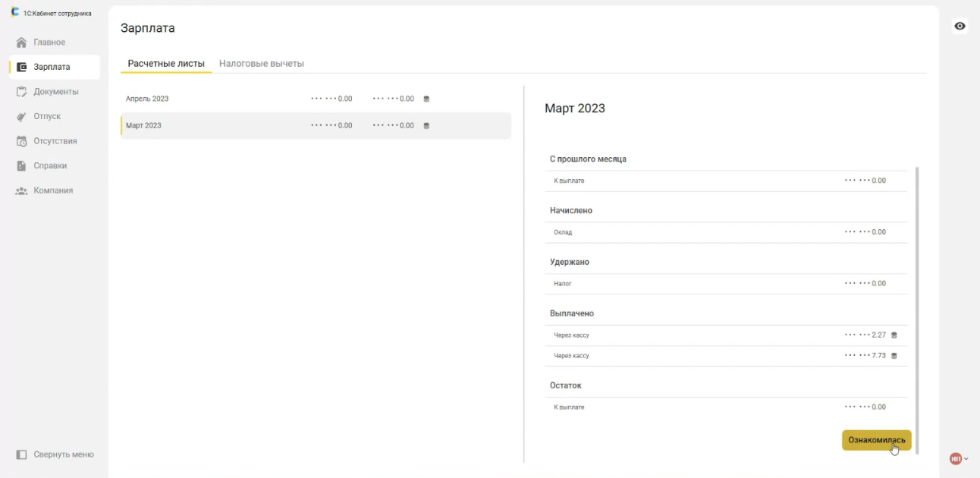
Task: Open the user profile dropdown avatar
Action: pyautogui.click(x=956, y=458)
